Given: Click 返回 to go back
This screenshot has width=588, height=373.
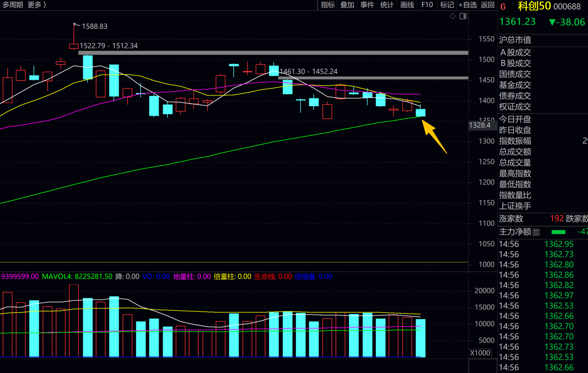Looking at the screenshot, I should (488, 5).
